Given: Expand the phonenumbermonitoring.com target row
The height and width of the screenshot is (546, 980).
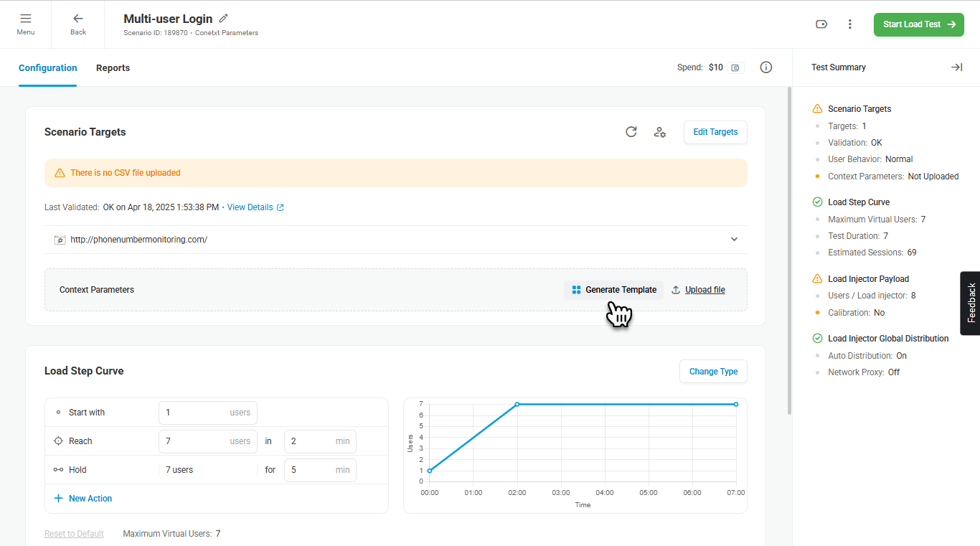Looking at the screenshot, I should 734,240.
